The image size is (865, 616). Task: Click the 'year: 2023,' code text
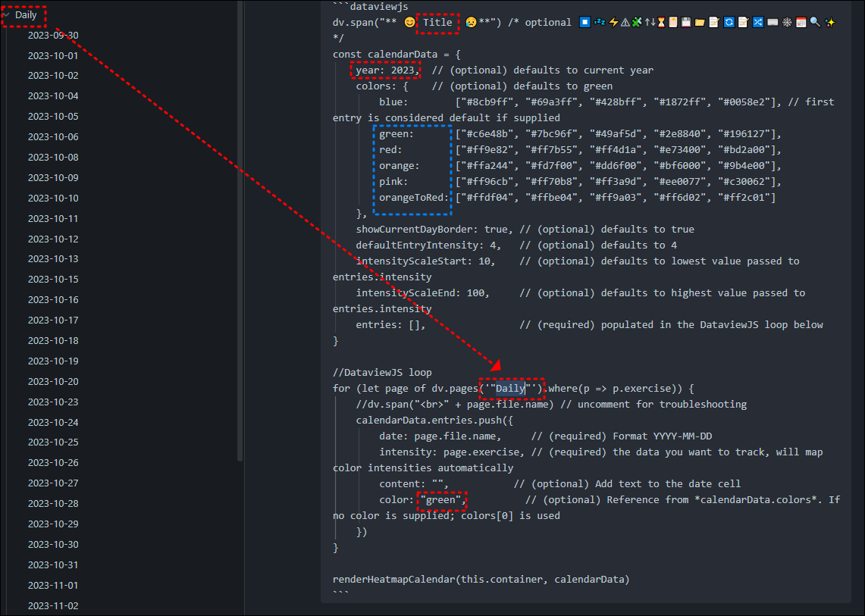pos(387,70)
